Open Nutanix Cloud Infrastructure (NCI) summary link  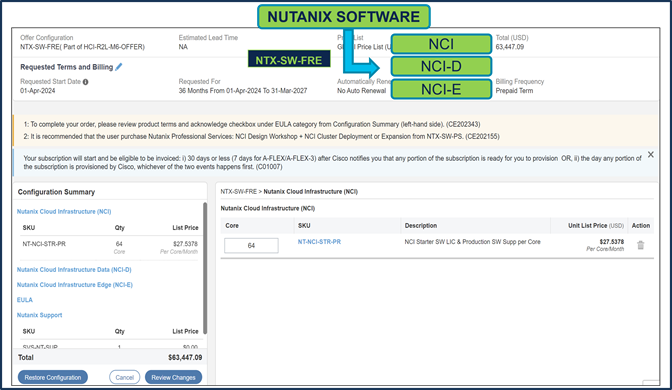point(64,211)
